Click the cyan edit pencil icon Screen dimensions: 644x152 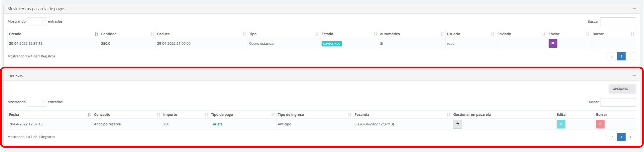(x=561, y=124)
